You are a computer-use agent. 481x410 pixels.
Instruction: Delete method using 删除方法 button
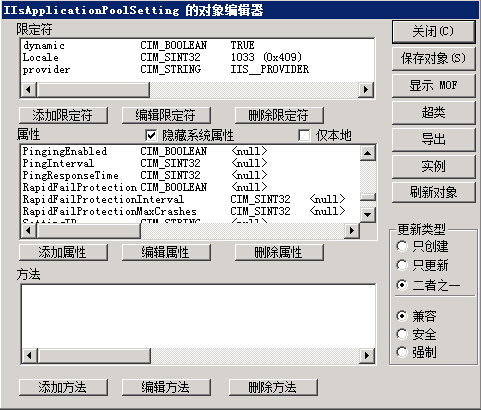pos(273,387)
